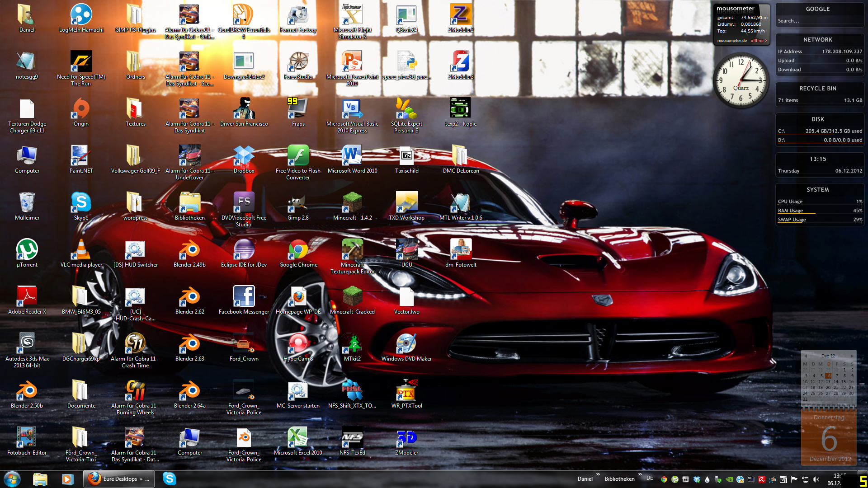Screen dimensions: 868x488
Task: Open Driver San Francisco shortcut
Action: (244, 112)
